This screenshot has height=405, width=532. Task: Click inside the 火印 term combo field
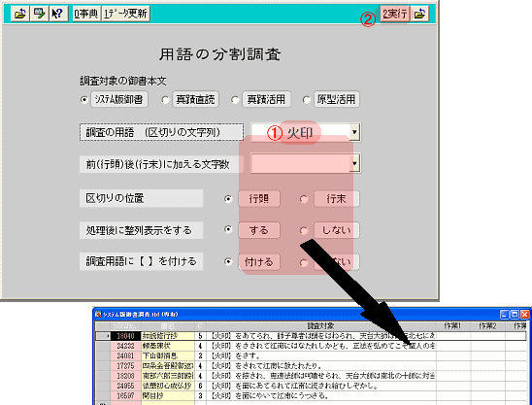click(300, 132)
